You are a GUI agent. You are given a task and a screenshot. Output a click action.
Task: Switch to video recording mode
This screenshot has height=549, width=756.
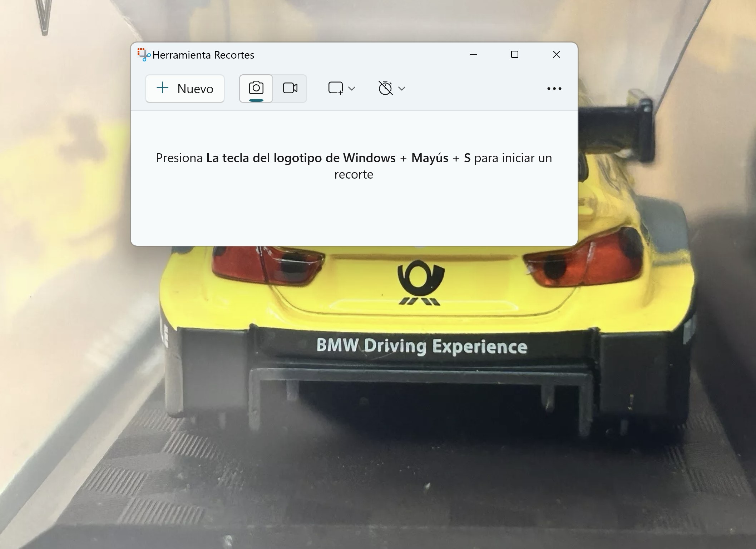coord(290,89)
